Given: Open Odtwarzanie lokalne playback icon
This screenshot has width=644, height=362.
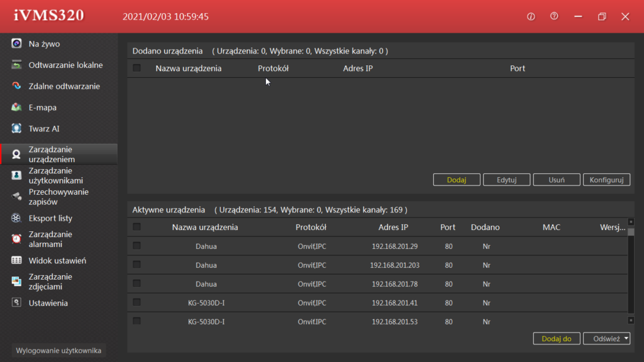Looking at the screenshot, I should [16, 65].
